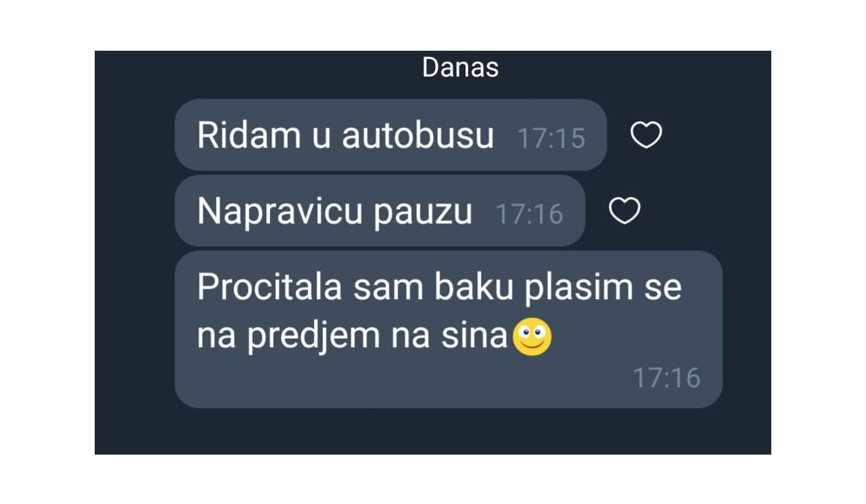Click the word "Ridam"

coord(250,136)
